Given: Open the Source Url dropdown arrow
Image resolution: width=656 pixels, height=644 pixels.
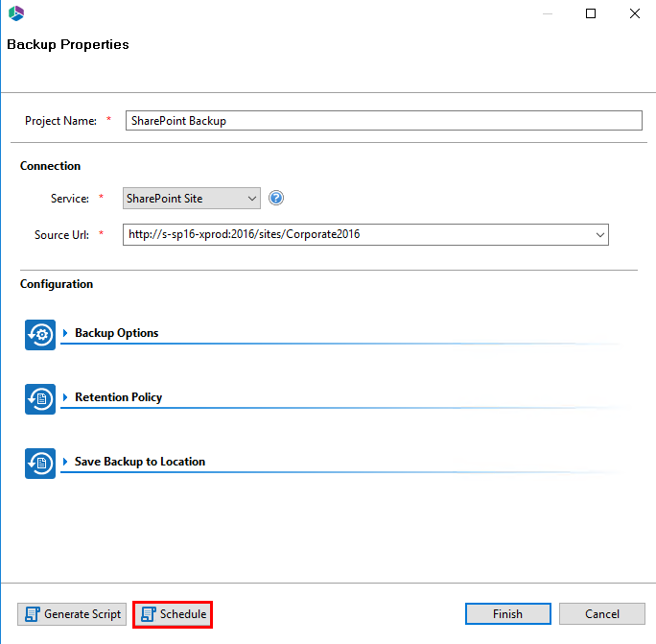Looking at the screenshot, I should [x=600, y=234].
